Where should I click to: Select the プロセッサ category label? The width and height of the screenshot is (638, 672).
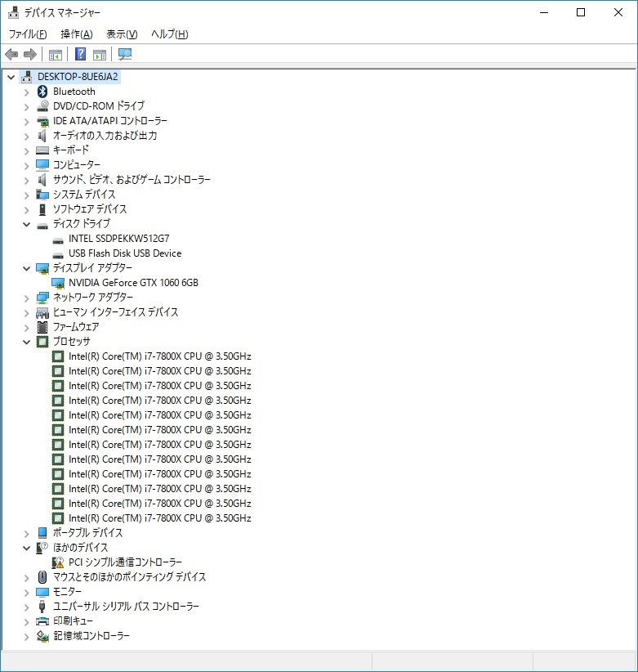point(72,342)
